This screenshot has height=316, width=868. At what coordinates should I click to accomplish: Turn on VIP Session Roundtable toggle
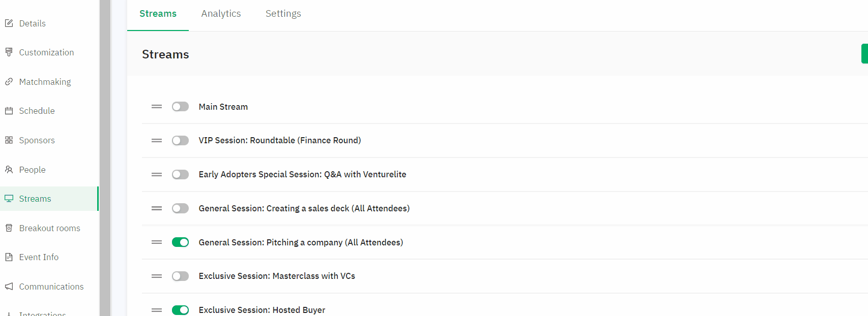(180, 140)
